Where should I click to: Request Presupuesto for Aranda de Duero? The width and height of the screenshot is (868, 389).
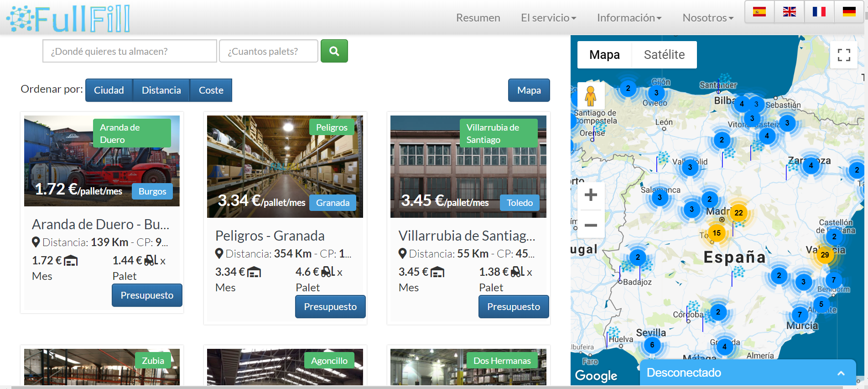(x=147, y=295)
